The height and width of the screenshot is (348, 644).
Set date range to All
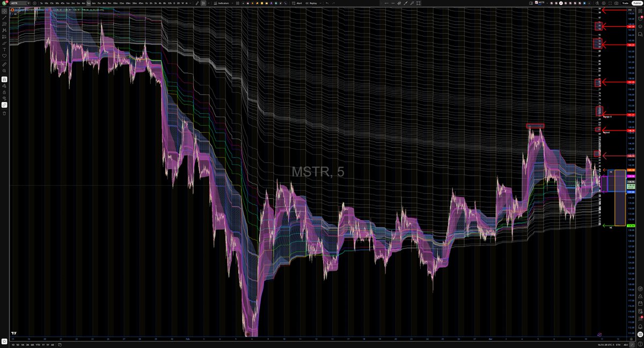point(53,345)
